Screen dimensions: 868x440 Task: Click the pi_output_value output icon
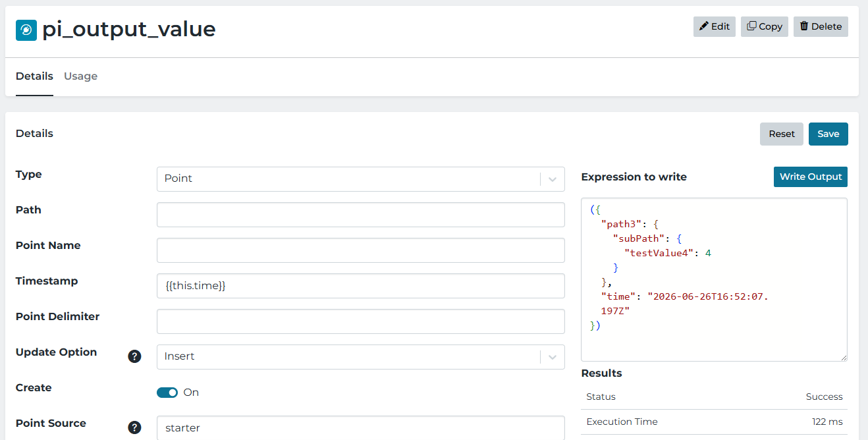pos(26,30)
